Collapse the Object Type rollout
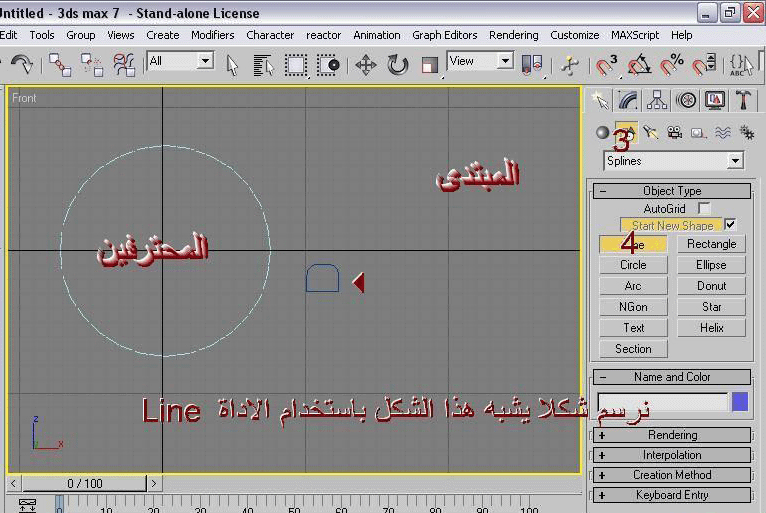This screenshot has height=513, width=766. tap(672, 191)
